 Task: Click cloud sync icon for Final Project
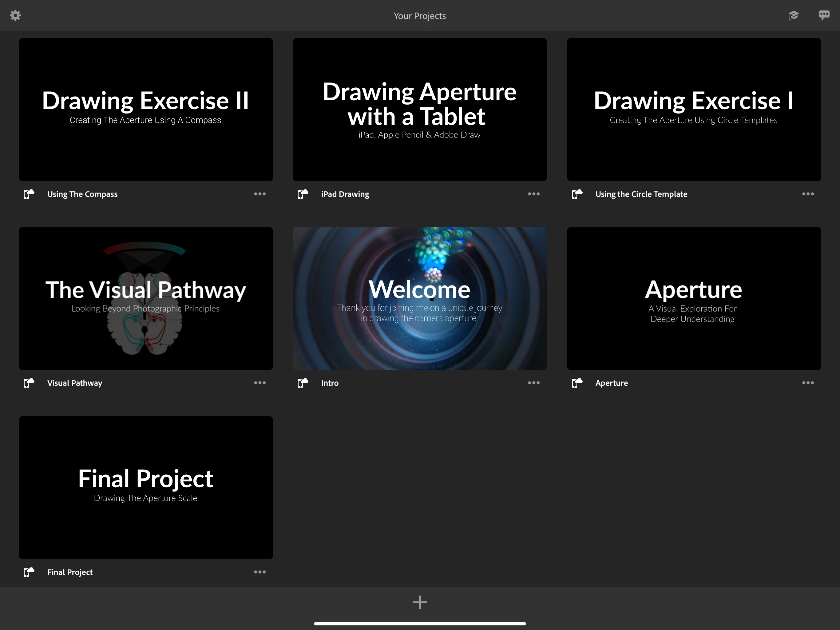click(x=29, y=572)
